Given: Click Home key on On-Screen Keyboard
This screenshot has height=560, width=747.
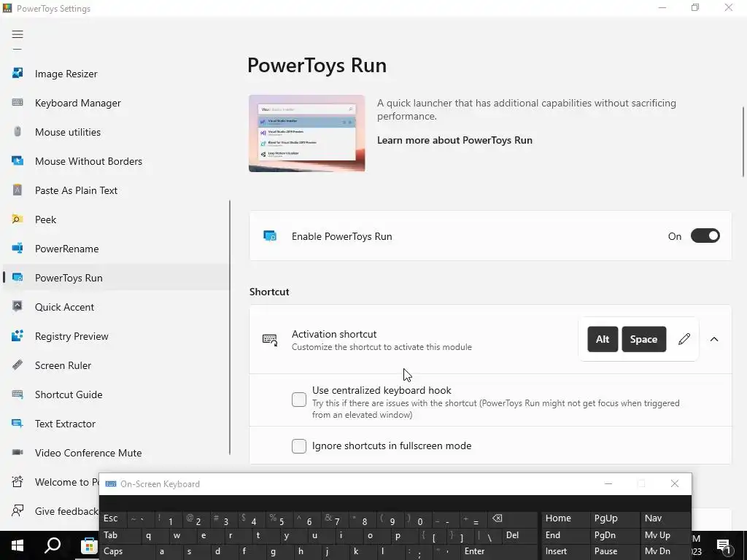Looking at the screenshot, I should click(x=566, y=518).
